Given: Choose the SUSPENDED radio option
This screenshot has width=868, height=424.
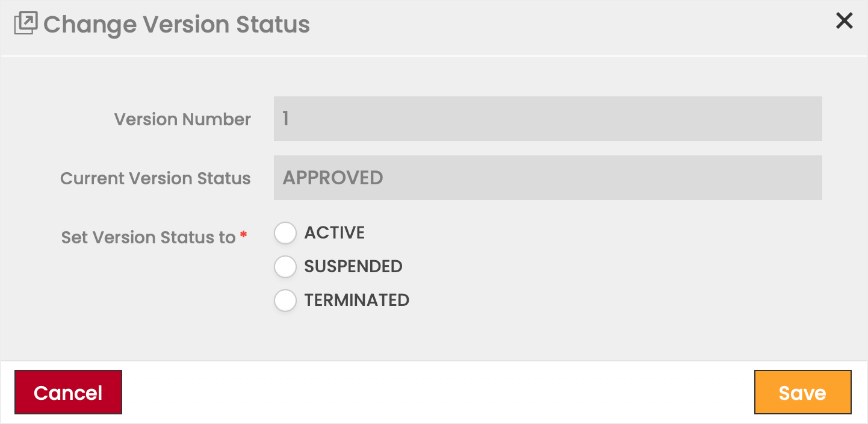Looking at the screenshot, I should click(285, 267).
